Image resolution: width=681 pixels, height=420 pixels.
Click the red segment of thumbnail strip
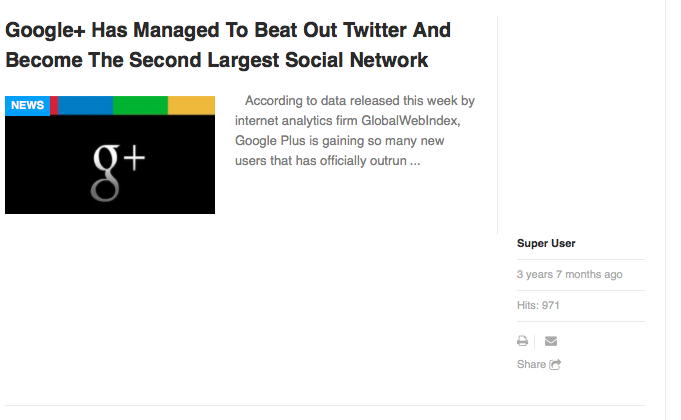tap(54, 105)
